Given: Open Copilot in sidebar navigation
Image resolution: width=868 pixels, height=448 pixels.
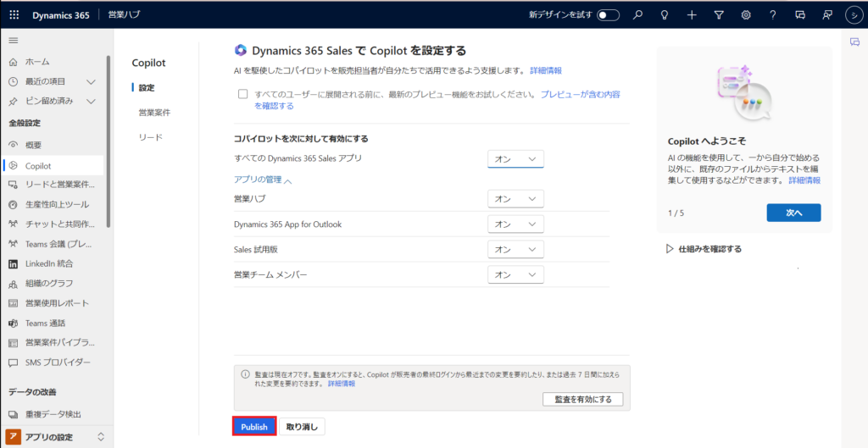Looking at the screenshot, I should pyautogui.click(x=53, y=165).
